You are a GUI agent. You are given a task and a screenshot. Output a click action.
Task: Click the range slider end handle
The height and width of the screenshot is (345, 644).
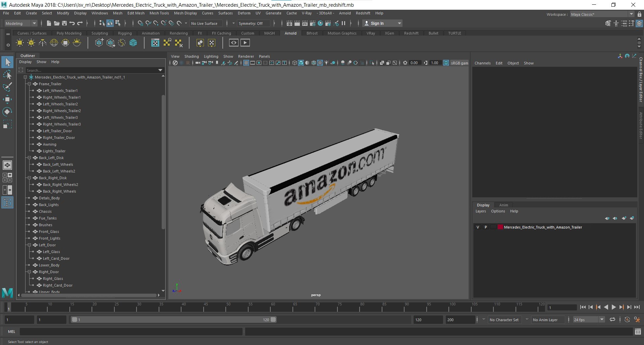pos(273,319)
